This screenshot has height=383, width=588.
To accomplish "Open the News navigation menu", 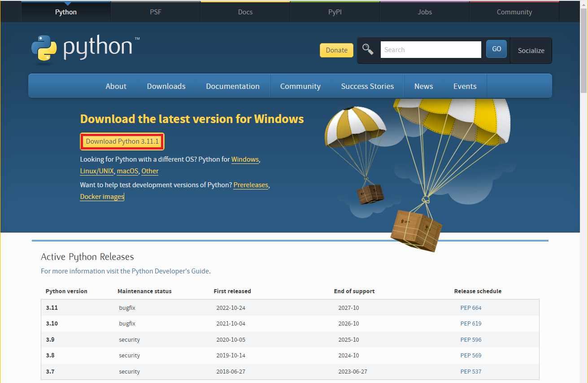I will coord(424,86).
